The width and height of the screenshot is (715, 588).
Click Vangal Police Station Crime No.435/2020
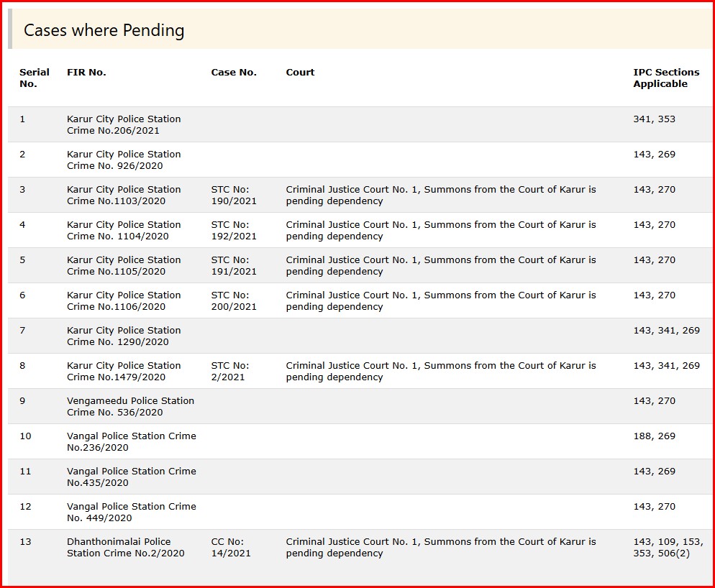click(132, 477)
